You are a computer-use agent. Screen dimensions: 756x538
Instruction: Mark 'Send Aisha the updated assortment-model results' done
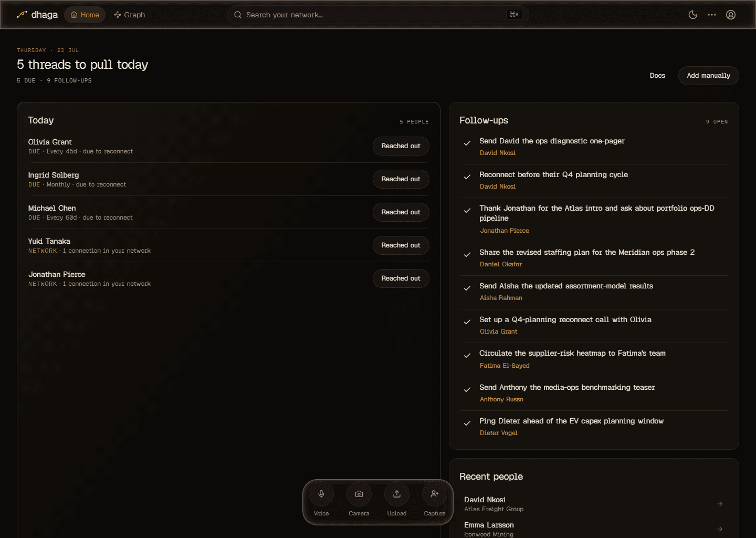click(467, 288)
